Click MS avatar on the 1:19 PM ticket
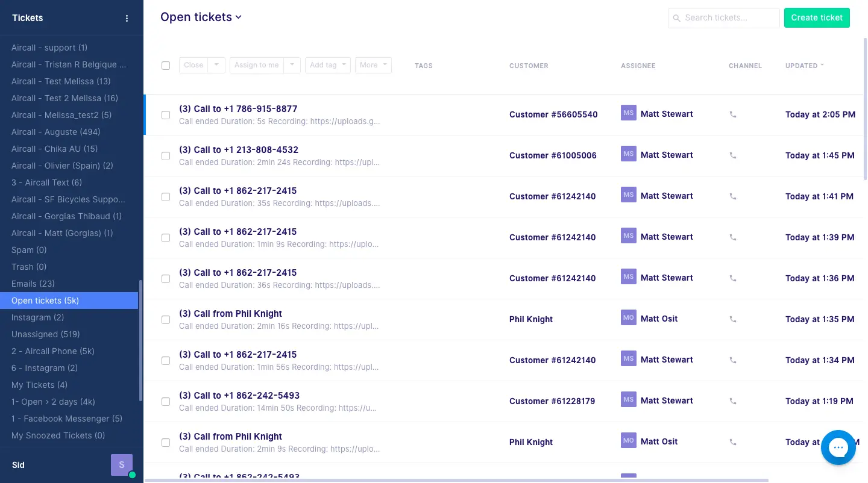This screenshot has width=868, height=483. tap(629, 399)
